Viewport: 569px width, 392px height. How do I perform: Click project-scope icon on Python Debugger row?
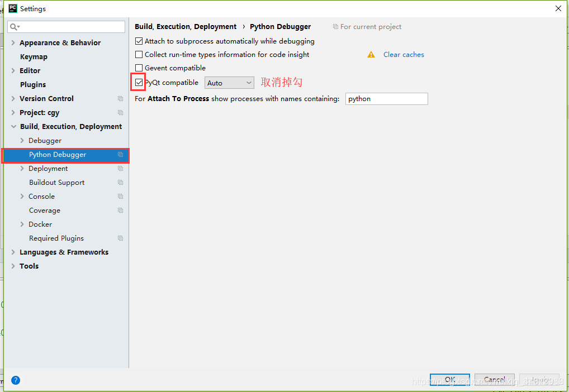[x=121, y=155]
